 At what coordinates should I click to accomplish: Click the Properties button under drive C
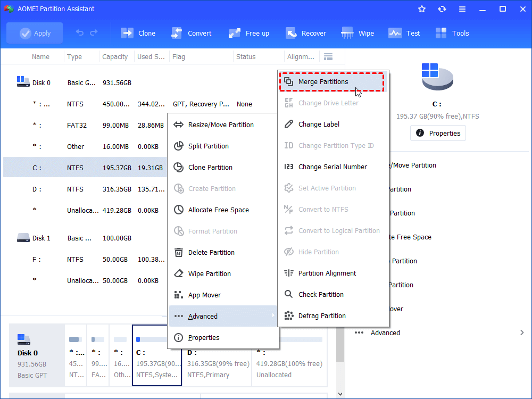(x=438, y=133)
